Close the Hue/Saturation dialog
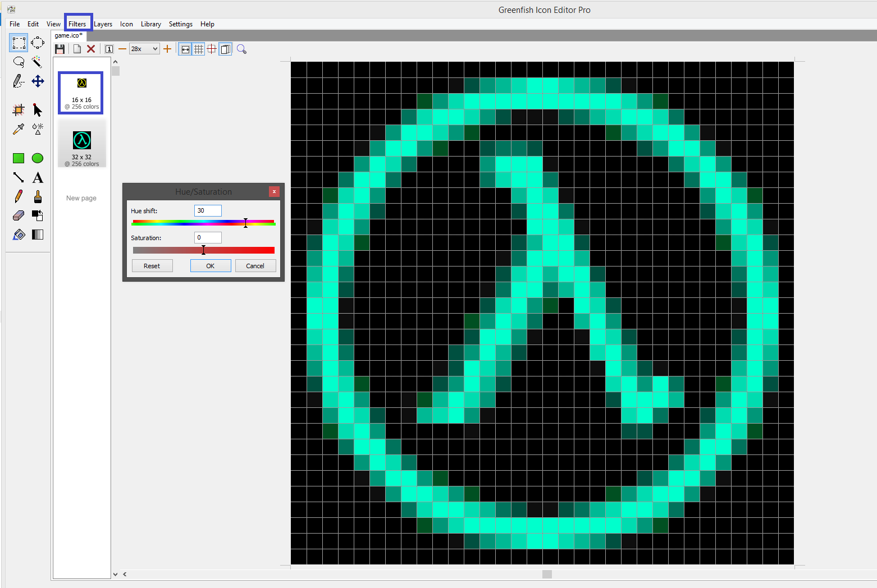Viewport: 877px width, 588px height. tap(274, 192)
